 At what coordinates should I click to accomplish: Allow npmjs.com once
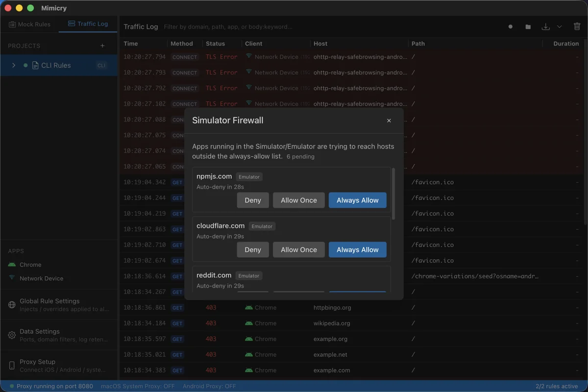(299, 200)
